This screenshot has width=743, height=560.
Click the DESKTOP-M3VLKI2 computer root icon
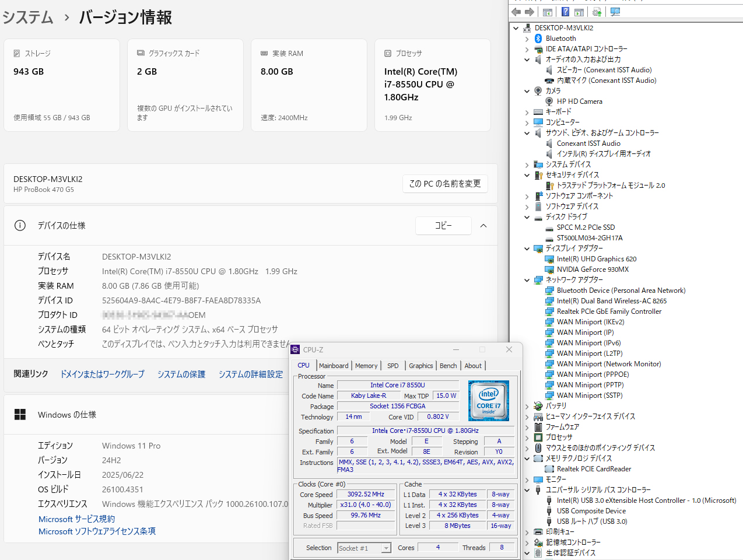click(x=527, y=28)
